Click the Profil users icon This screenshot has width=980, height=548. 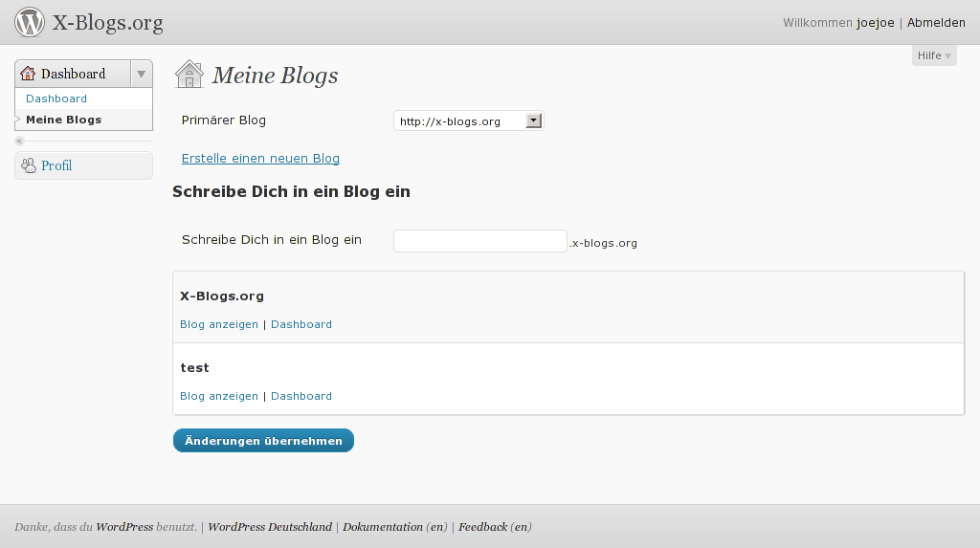29,165
